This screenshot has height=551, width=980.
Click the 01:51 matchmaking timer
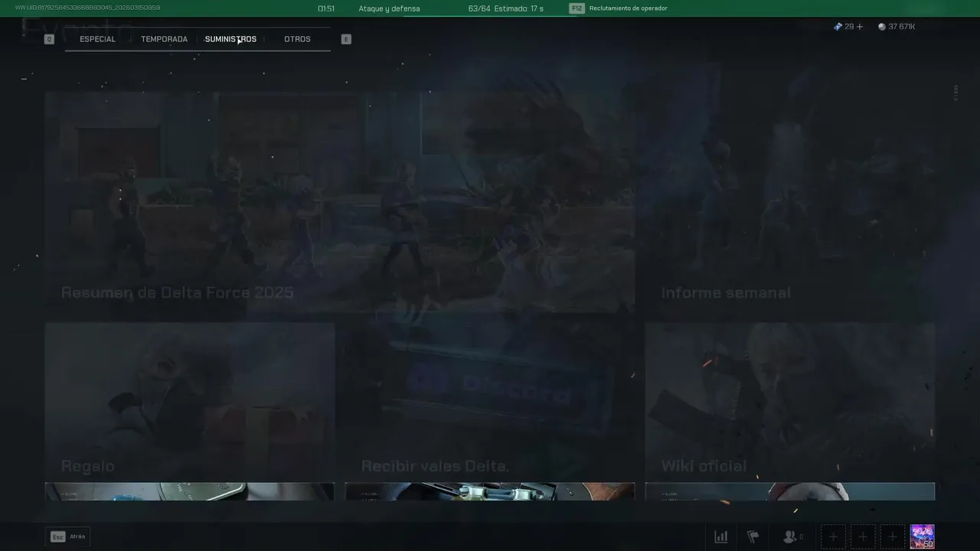(326, 8)
